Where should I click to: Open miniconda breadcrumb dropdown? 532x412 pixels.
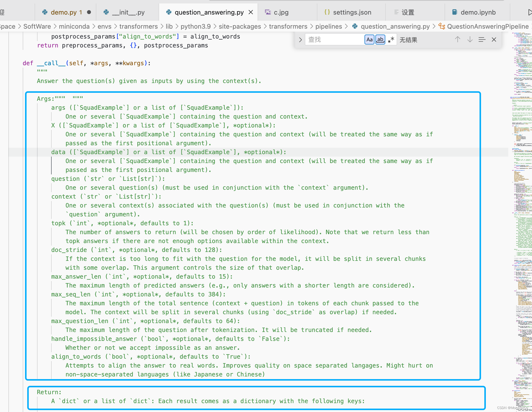(74, 26)
